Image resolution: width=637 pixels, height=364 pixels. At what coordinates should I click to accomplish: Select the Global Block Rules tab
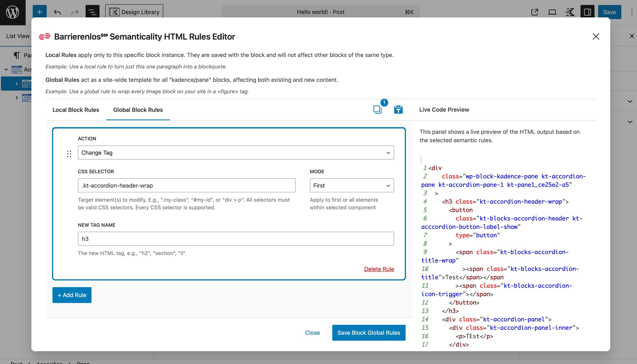tap(138, 110)
